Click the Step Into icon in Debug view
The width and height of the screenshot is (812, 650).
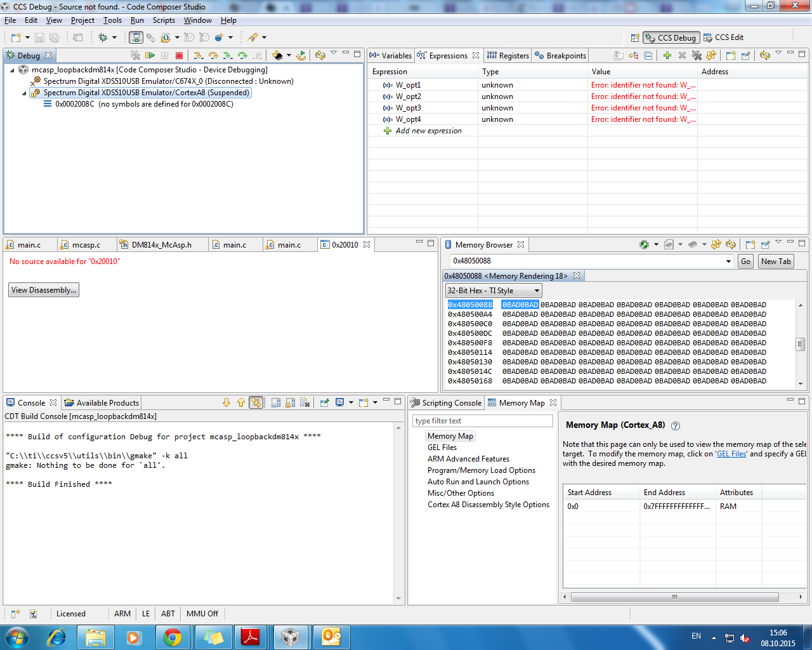199,56
